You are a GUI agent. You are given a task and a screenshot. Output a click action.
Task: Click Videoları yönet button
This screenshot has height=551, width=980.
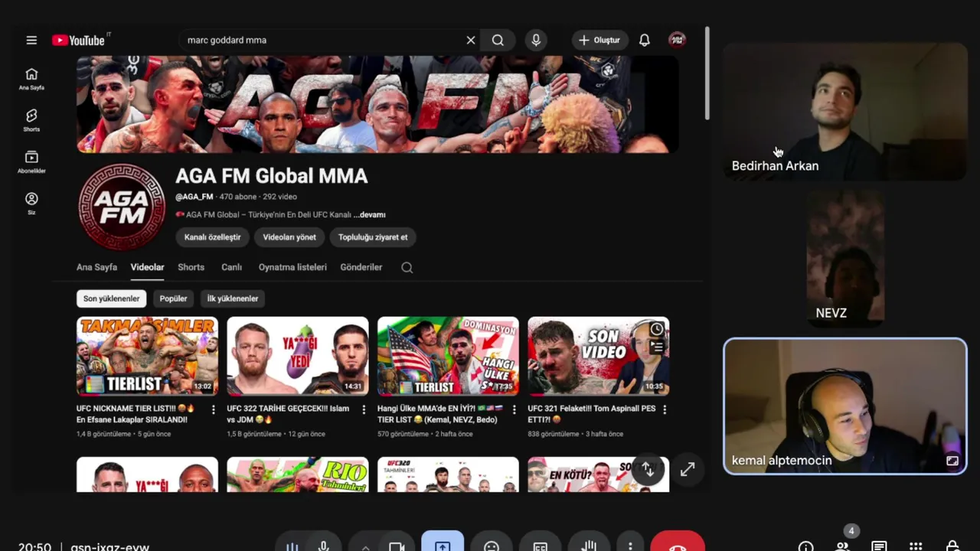(x=289, y=237)
